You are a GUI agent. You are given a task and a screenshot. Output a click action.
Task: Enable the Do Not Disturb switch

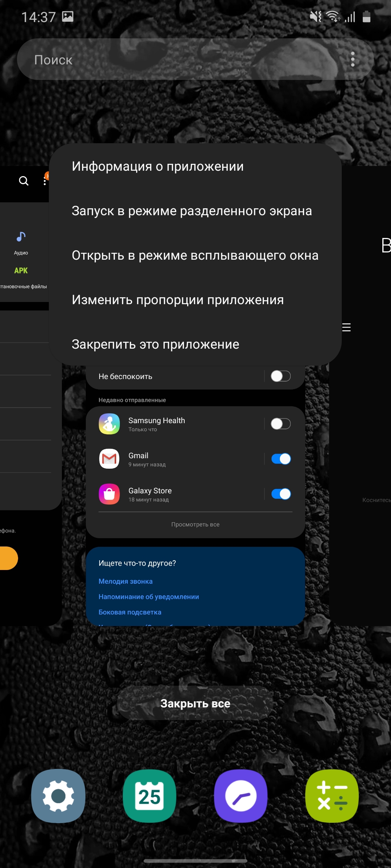tap(281, 376)
